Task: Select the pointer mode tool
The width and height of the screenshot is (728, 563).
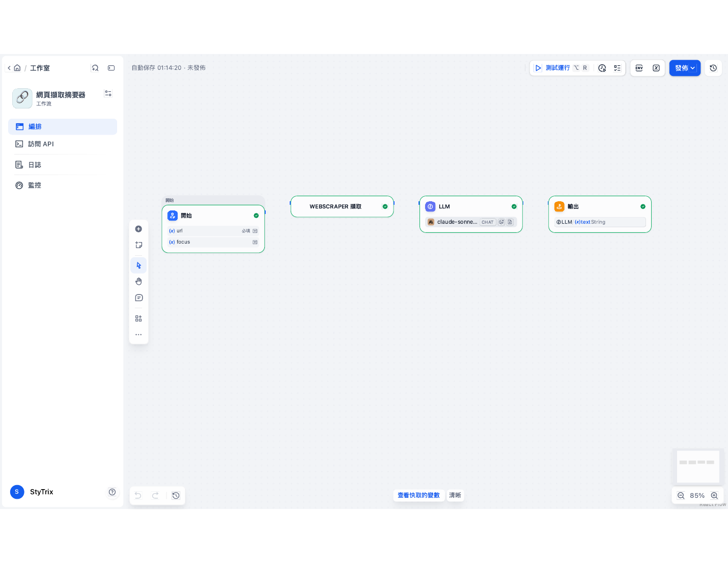Action: coord(138,265)
